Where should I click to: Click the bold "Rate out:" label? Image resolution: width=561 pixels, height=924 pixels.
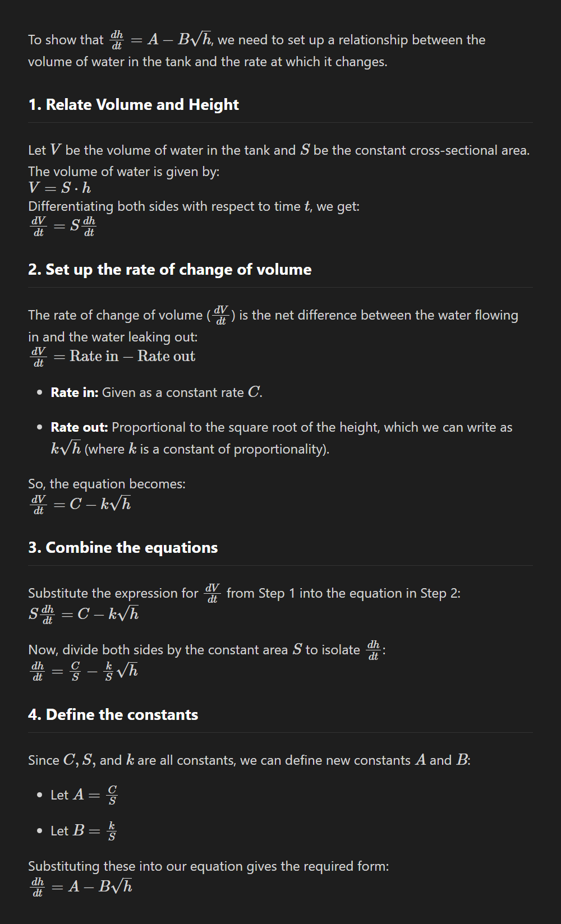coord(79,427)
